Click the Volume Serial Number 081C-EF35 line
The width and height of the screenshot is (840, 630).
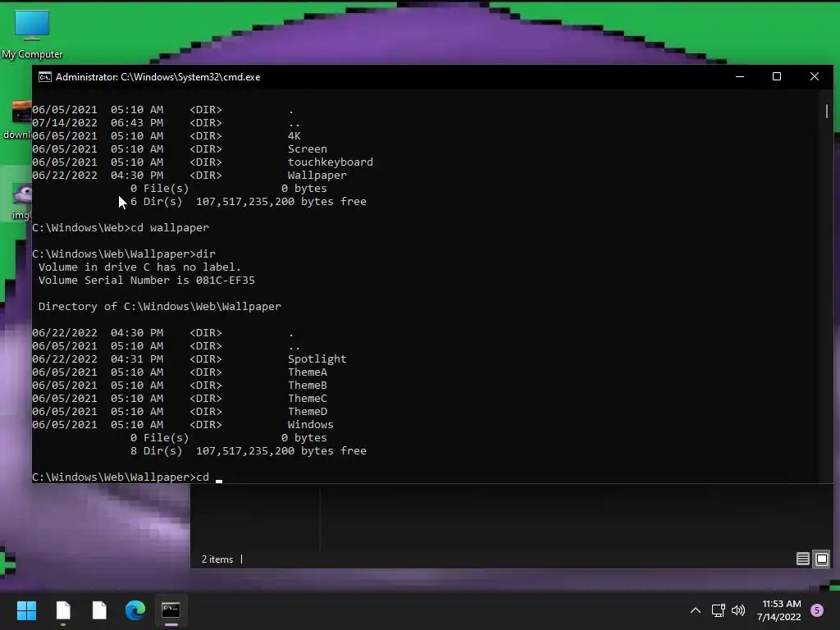click(x=146, y=281)
